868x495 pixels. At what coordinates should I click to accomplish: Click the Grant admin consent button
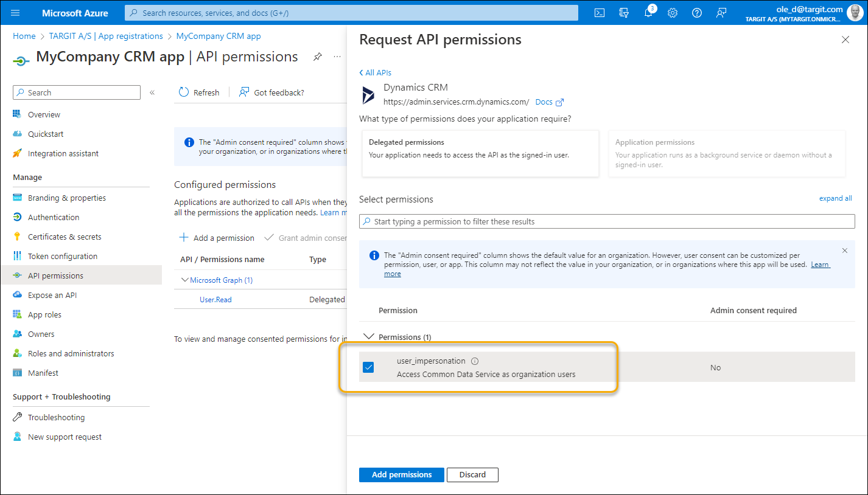pos(306,238)
